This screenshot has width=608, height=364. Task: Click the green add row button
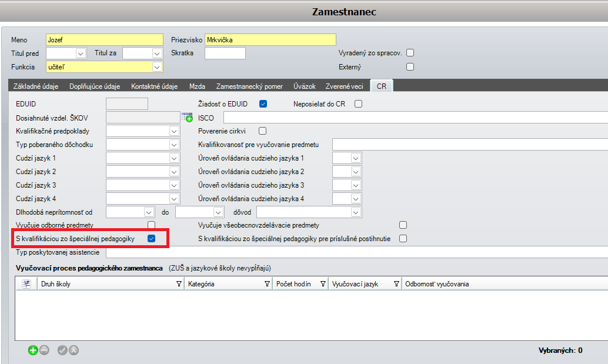click(x=33, y=350)
